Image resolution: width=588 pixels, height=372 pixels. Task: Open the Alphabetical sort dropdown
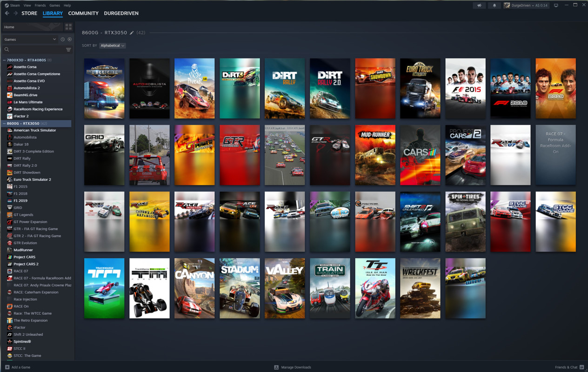[113, 46]
